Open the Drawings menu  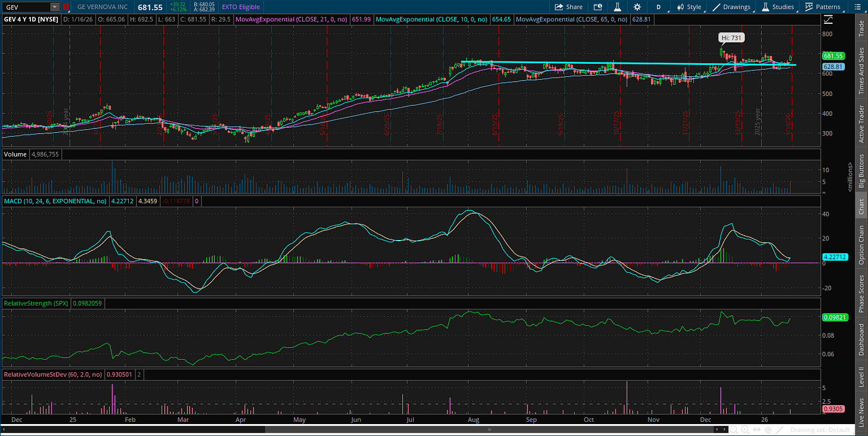[733, 7]
